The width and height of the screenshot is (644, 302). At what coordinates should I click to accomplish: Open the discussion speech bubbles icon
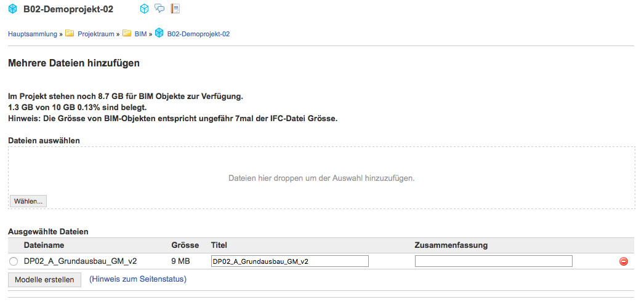coord(159,8)
